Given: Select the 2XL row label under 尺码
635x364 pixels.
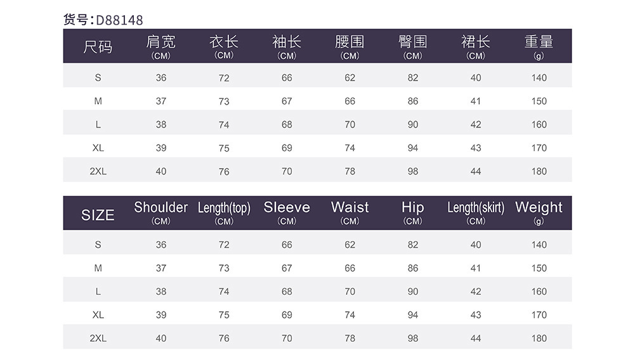Looking at the screenshot, I should (98, 171).
